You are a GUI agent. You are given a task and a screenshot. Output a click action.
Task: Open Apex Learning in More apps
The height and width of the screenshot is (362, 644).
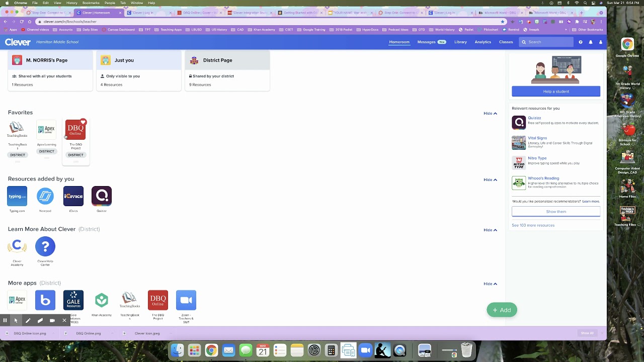(17, 300)
